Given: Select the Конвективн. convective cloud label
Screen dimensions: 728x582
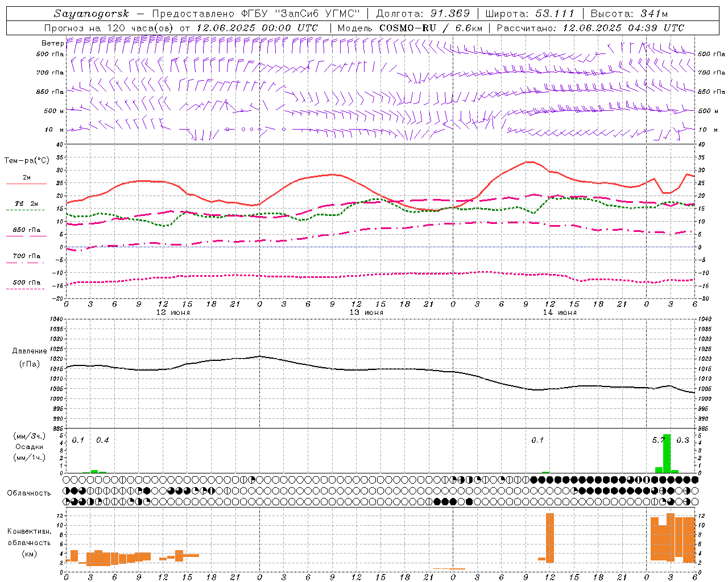Looking at the screenshot, I should (x=29, y=531).
